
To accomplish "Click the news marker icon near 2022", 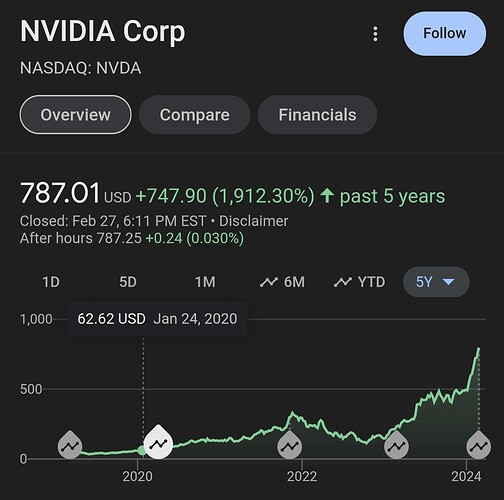I will coord(289,444).
